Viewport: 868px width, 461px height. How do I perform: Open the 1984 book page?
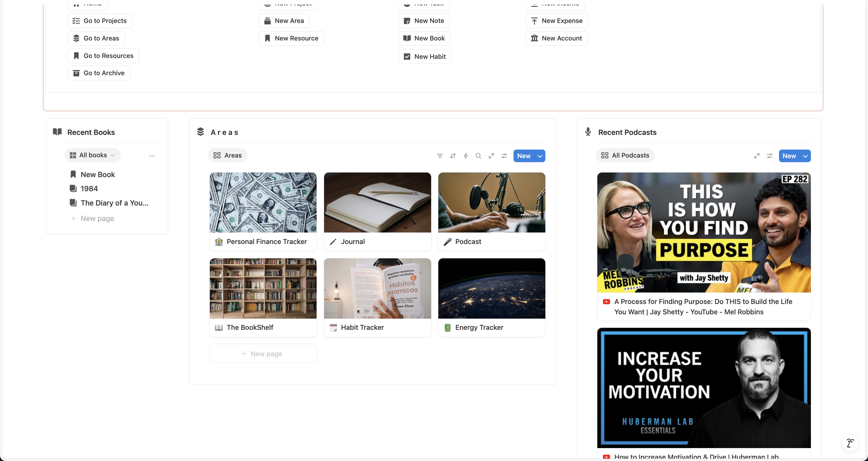(89, 189)
